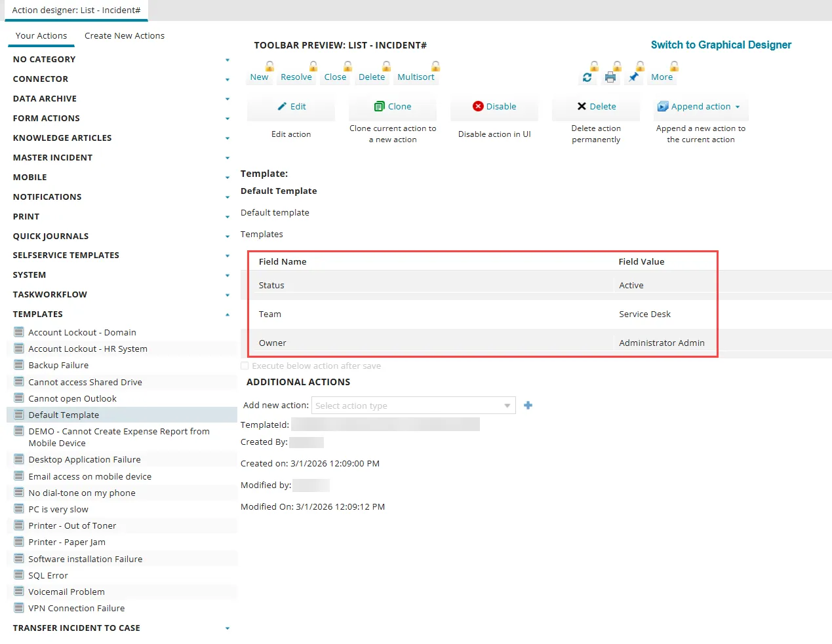Open Email access on mobile device template
832x644 pixels.
pos(90,477)
